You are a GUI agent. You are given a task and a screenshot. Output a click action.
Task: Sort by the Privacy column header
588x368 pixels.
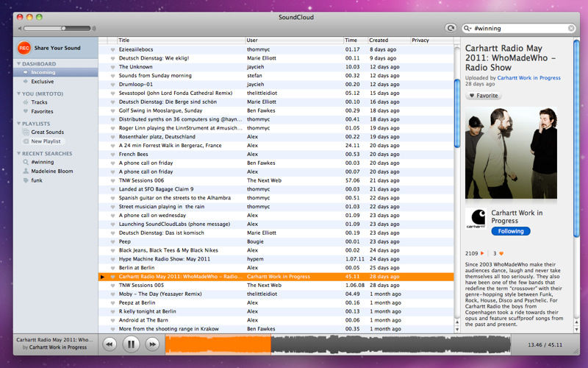pos(431,40)
